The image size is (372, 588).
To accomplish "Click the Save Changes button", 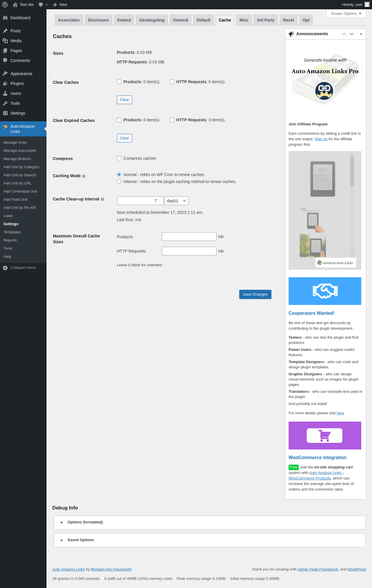I will point(255,294).
